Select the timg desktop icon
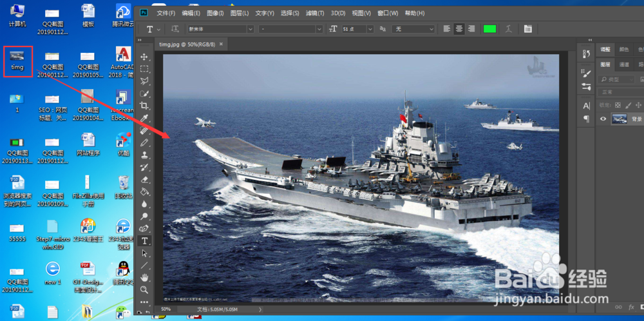Screen dimensions: 644x321 (17, 60)
